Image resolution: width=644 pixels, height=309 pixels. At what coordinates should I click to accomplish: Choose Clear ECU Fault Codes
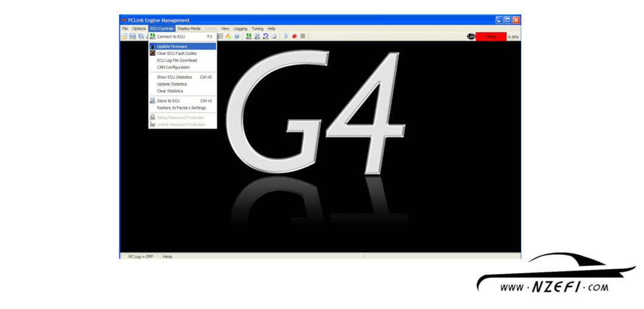tap(182, 54)
